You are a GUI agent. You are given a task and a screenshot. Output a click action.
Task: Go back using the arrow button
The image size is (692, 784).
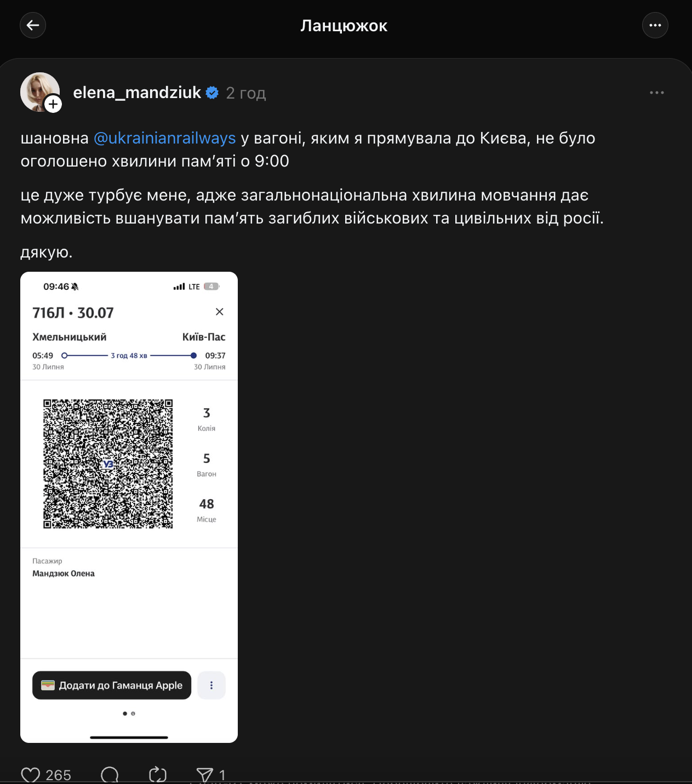point(33,25)
